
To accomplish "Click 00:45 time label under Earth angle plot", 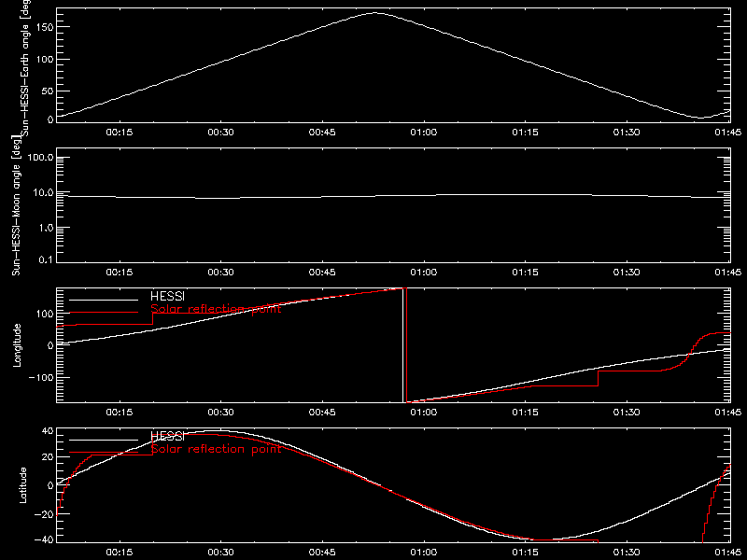I will tap(322, 132).
